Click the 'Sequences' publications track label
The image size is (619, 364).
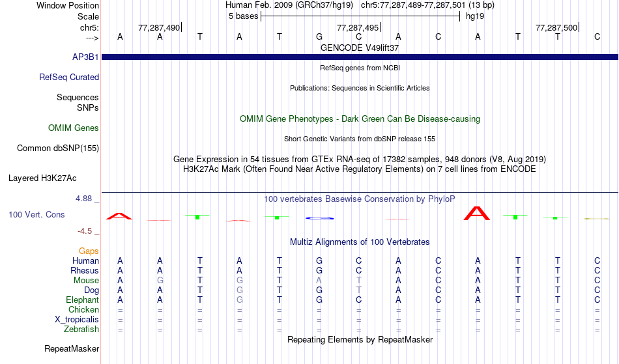(78, 97)
